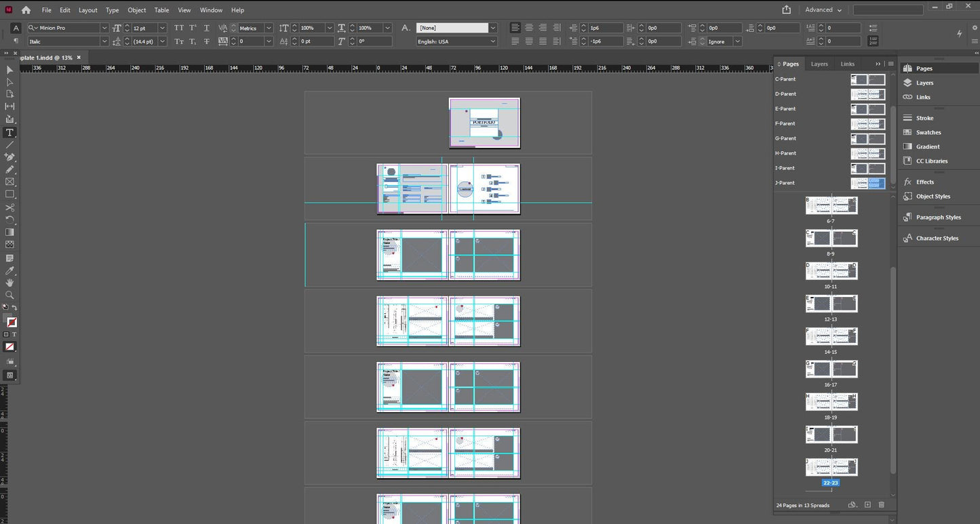The width and height of the screenshot is (980, 524).
Task: Activate the Zoom tool magnifier
Action: coord(9,296)
